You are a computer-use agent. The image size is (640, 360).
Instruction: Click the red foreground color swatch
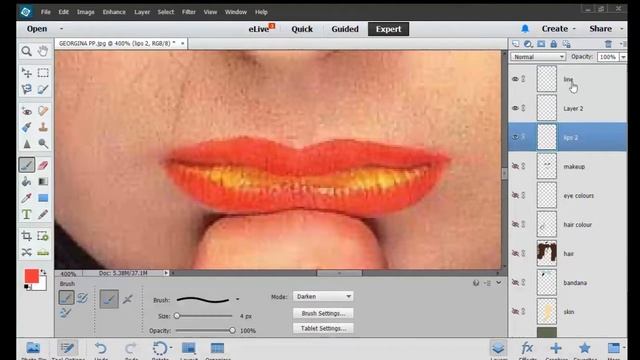pos(31,276)
